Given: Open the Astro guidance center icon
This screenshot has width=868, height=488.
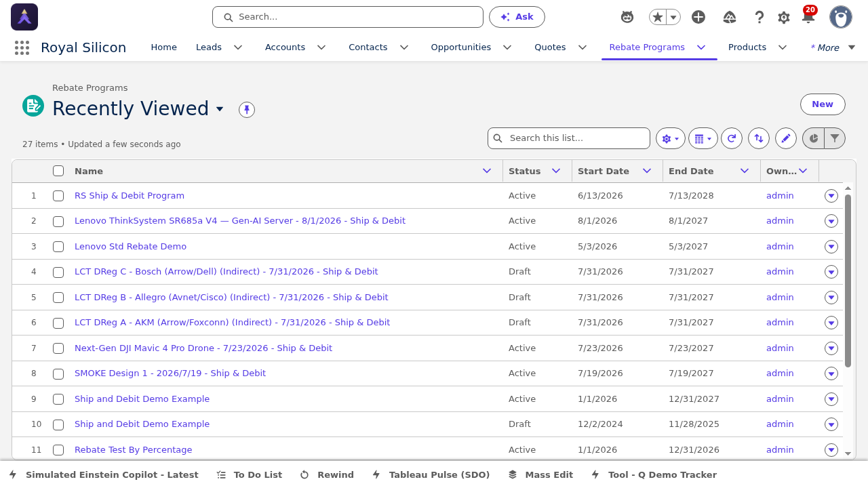Looking at the screenshot, I should click(627, 17).
